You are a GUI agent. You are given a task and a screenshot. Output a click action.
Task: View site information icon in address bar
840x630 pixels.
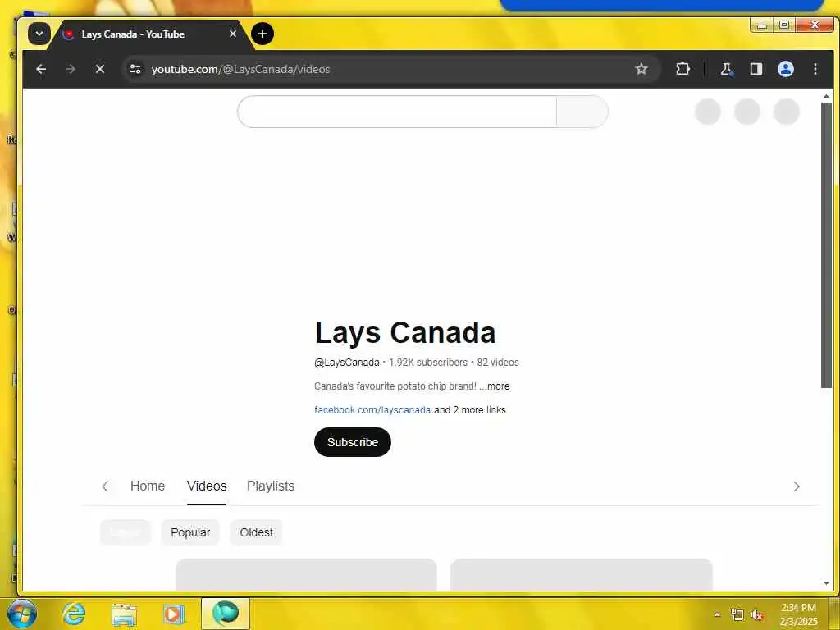tap(135, 69)
